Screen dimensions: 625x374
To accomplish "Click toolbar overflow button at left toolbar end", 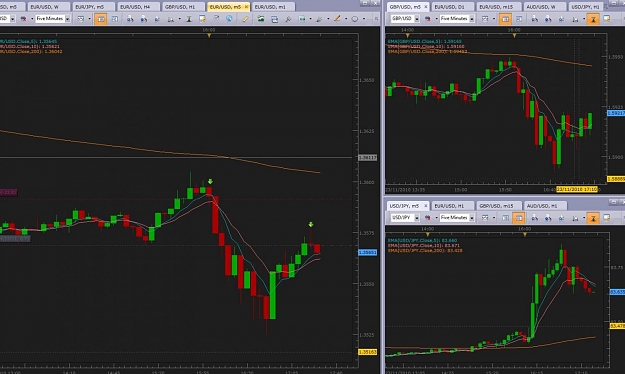I will pyautogui.click(x=376, y=19).
